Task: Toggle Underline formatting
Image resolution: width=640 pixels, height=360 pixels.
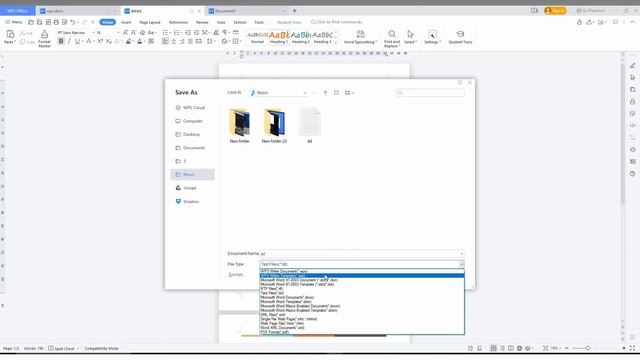Action: point(77,41)
